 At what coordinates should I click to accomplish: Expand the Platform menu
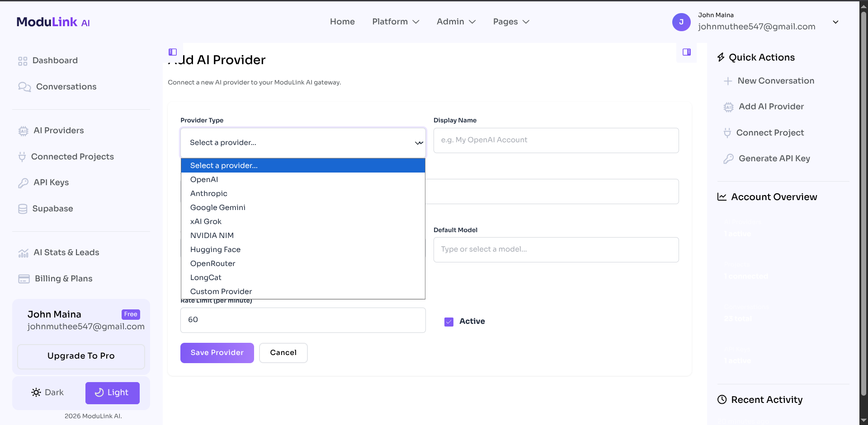pyautogui.click(x=396, y=22)
